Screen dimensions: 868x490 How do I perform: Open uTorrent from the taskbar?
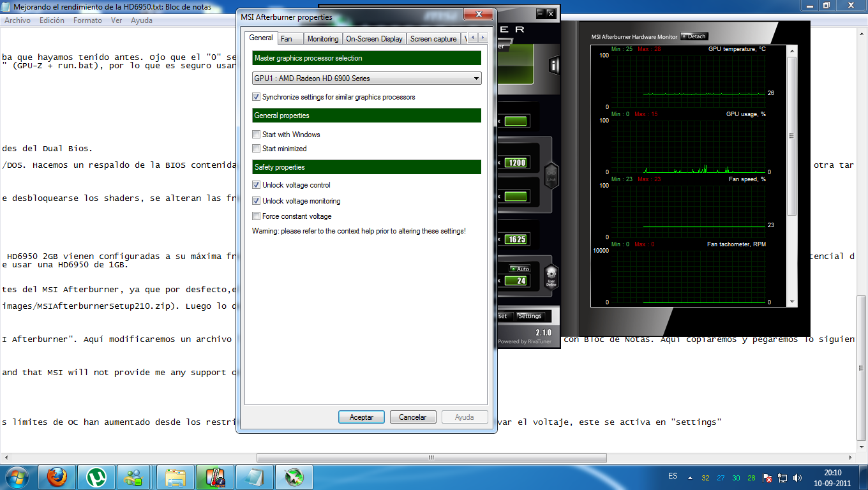[96, 477]
